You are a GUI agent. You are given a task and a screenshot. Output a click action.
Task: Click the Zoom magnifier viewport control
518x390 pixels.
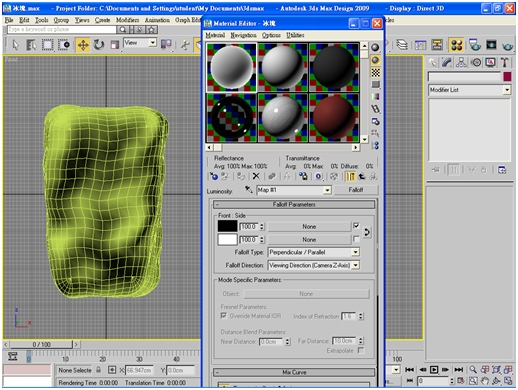473,369
